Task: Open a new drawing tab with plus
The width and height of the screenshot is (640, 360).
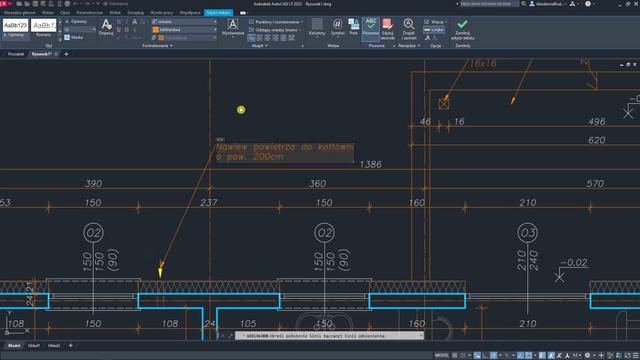Action: (x=66, y=54)
